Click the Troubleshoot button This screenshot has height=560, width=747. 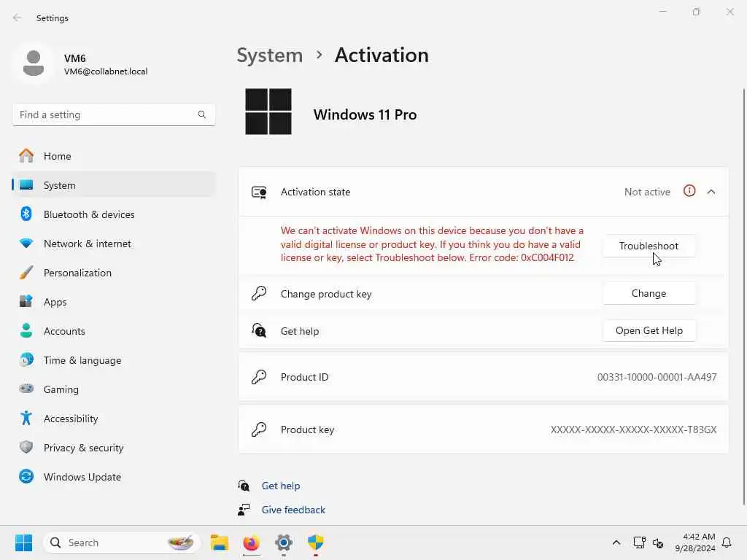click(x=649, y=246)
